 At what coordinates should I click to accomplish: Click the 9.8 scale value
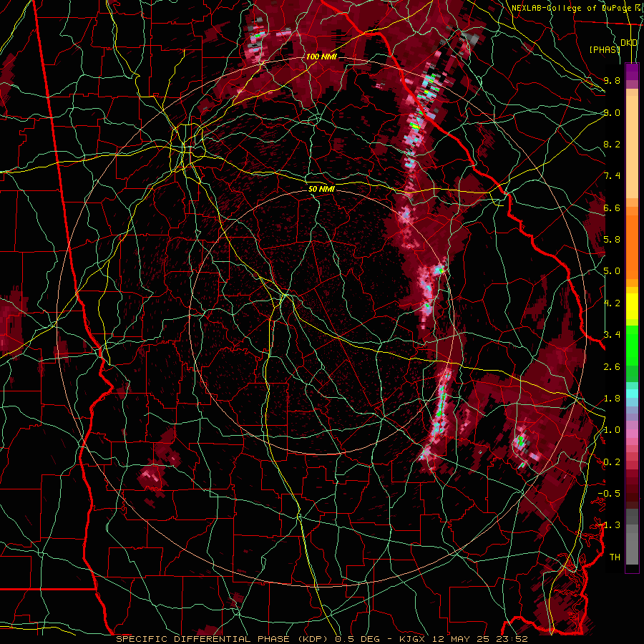(612, 80)
